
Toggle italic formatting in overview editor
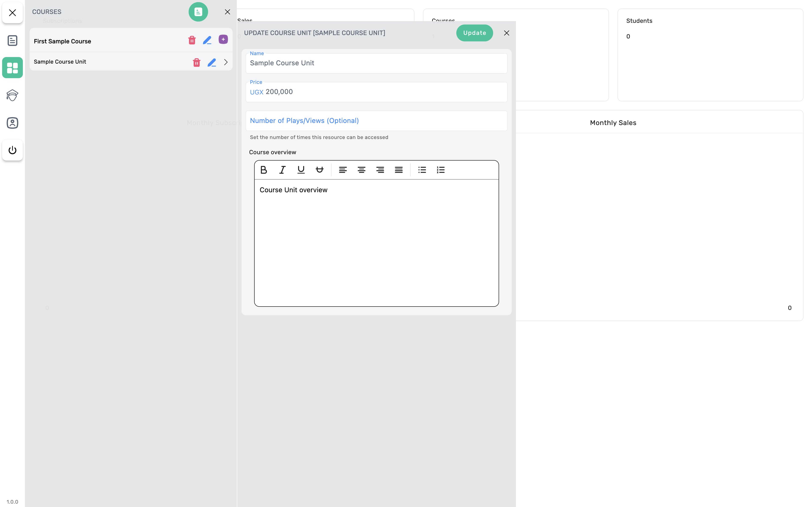pos(282,170)
